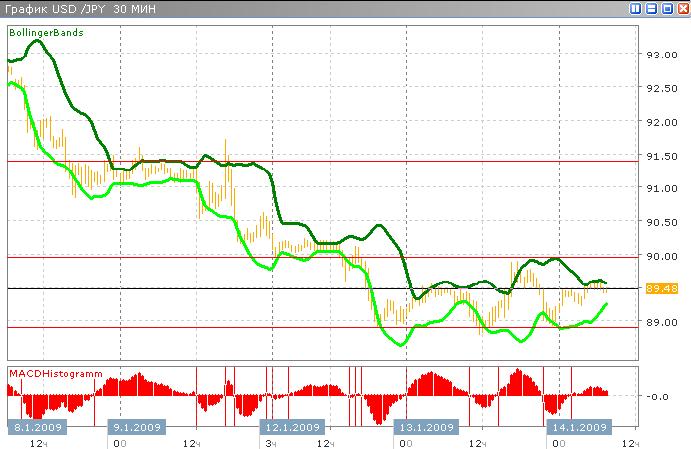Click the horizontal split window icon
The image size is (691, 449).
click(650, 8)
